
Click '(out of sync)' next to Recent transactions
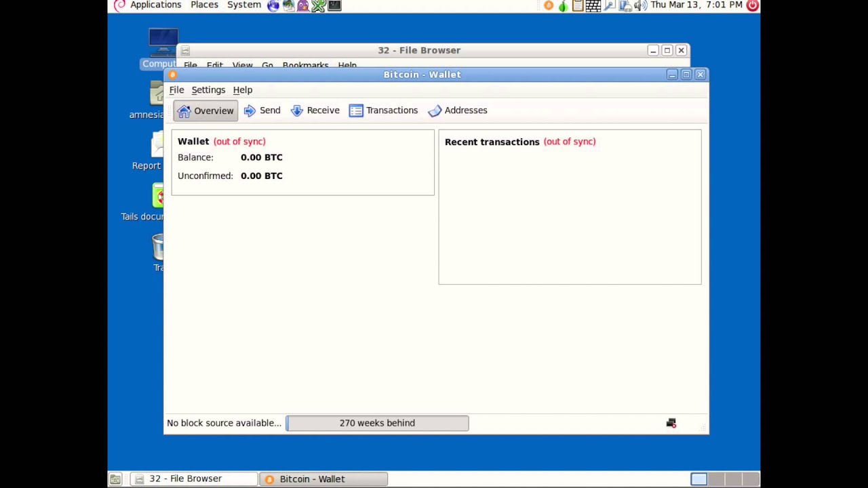pos(570,142)
